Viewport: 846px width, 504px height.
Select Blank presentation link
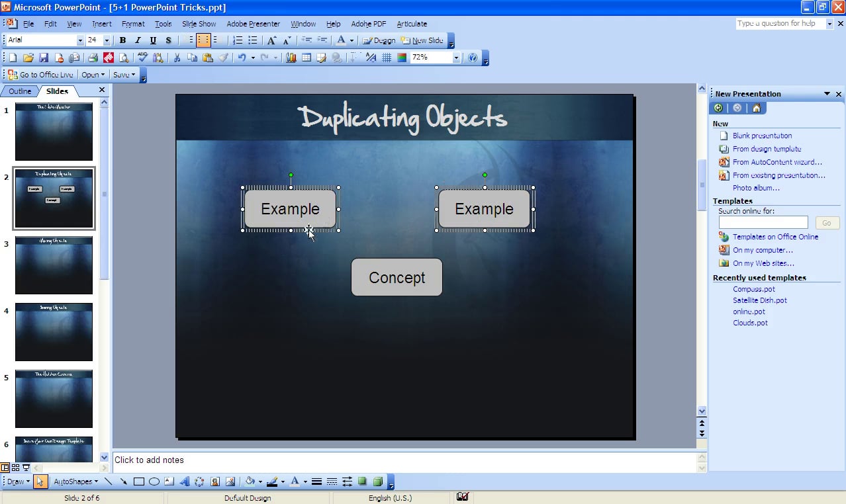point(762,136)
